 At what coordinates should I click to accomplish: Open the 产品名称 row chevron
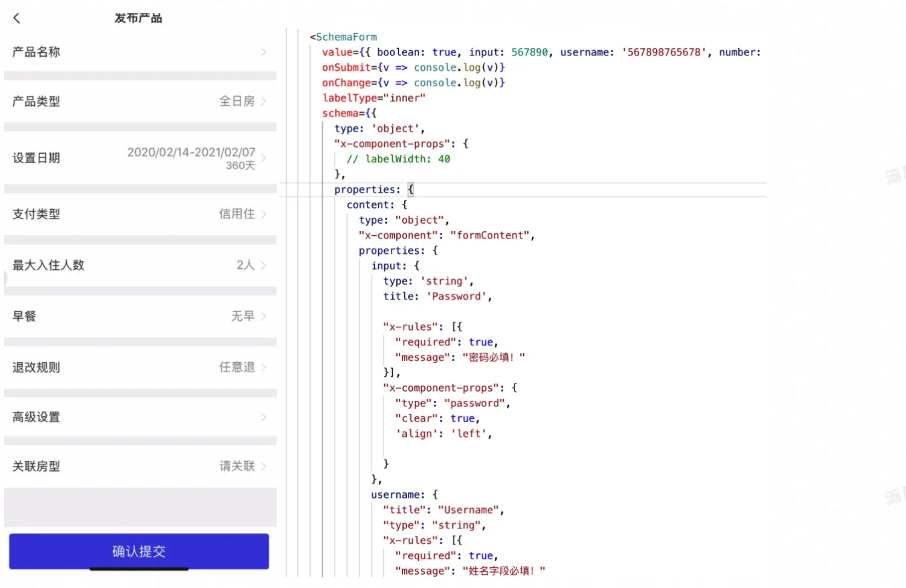(x=263, y=51)
